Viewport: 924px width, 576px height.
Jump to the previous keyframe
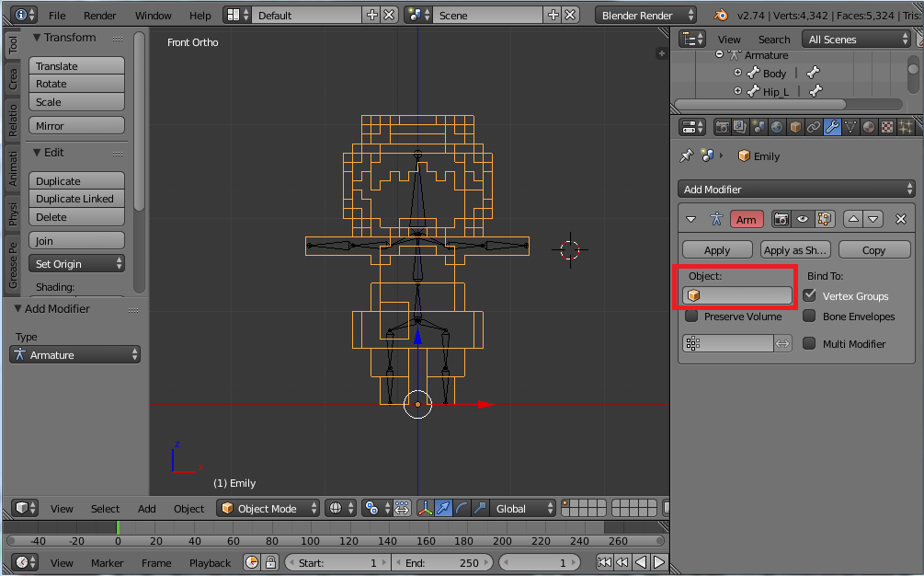pyautogui.click(x=622, y=562)
